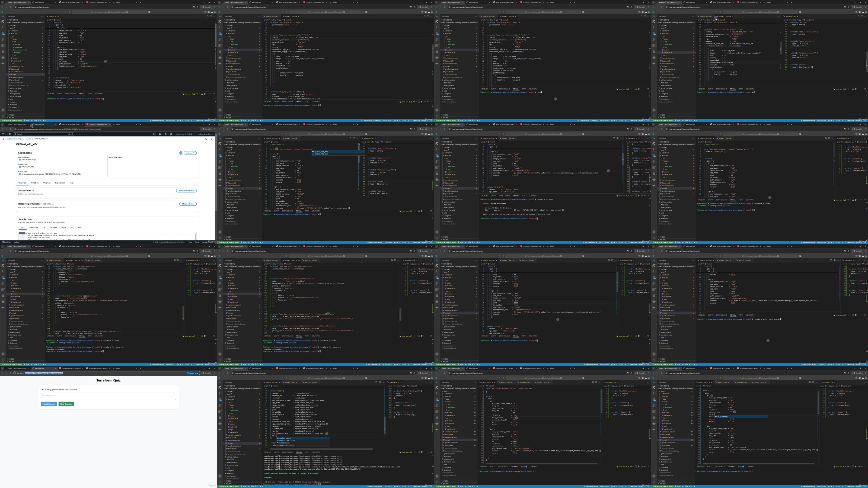868x488 pixels.
Task: Open Secrets breadcrumb link in AWS frame
Action: click(x=28, y=139)
